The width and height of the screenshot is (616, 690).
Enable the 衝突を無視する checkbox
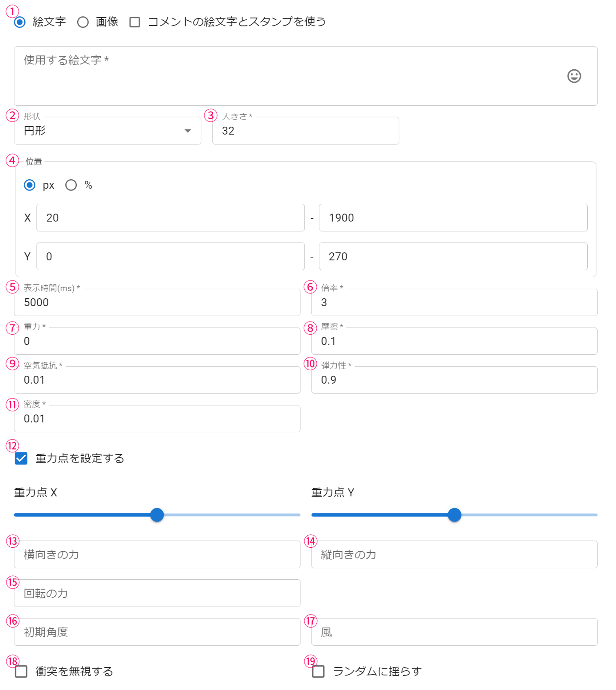click(21, 671)
